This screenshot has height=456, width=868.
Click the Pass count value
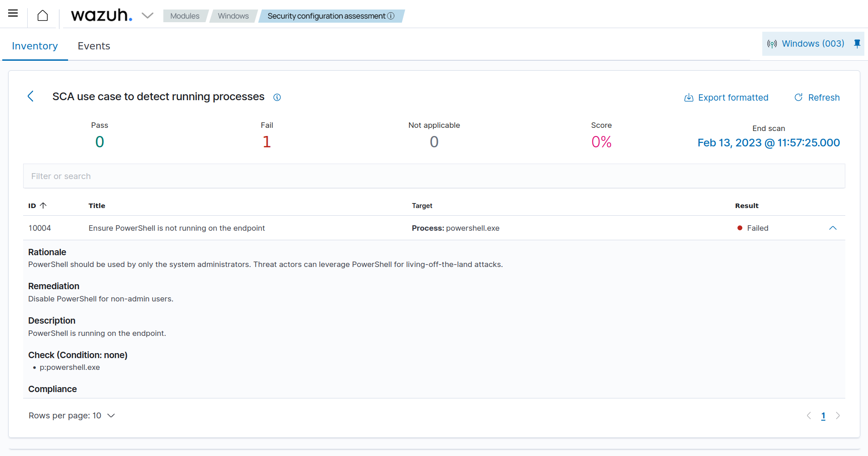[99, 142]
